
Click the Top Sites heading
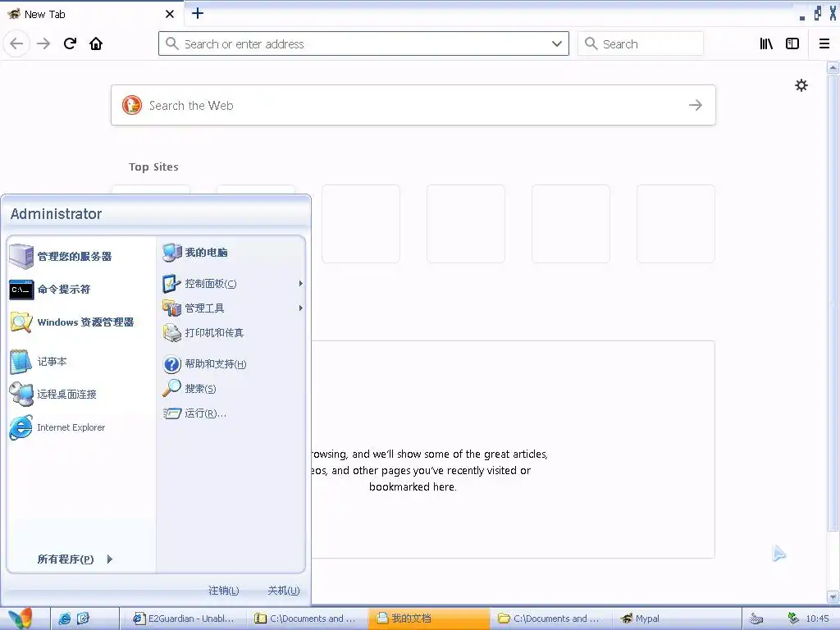pyautogui.click(x=153, y=167)
